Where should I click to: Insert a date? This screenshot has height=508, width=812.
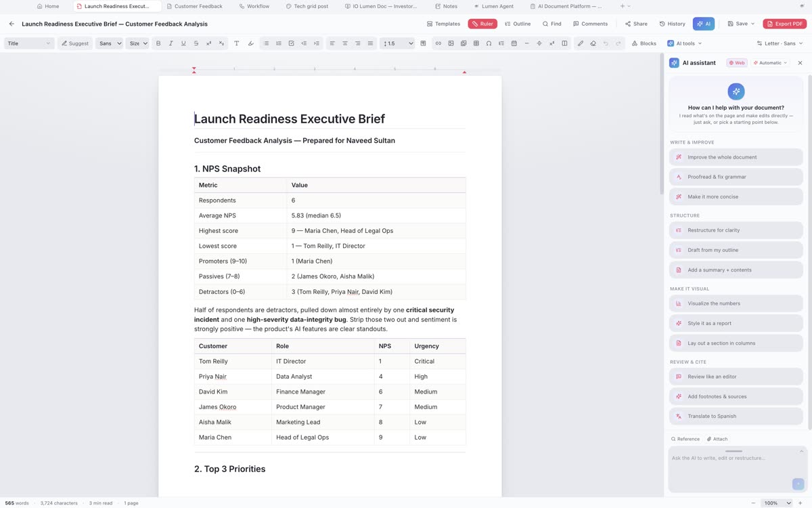click(514, 43)
